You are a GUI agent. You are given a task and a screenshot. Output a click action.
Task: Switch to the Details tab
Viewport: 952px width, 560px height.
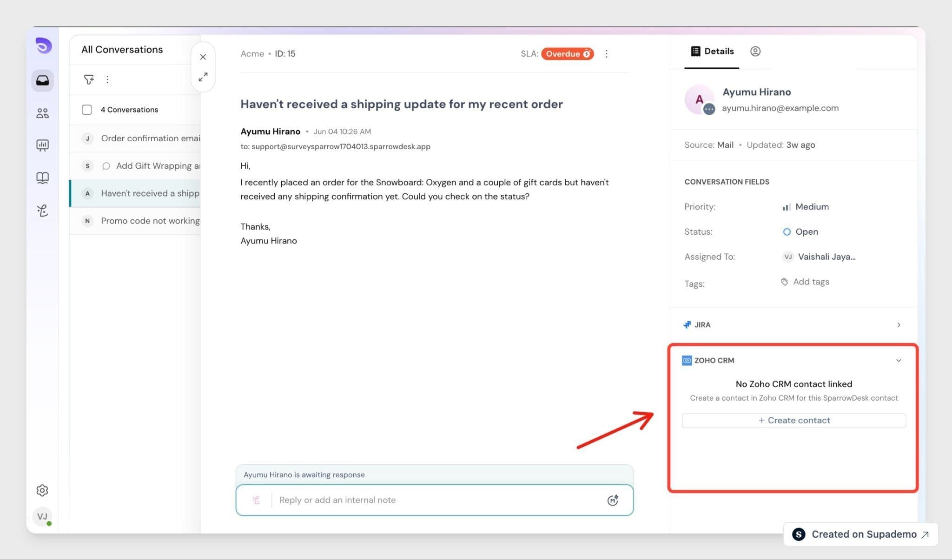point(712,51)
